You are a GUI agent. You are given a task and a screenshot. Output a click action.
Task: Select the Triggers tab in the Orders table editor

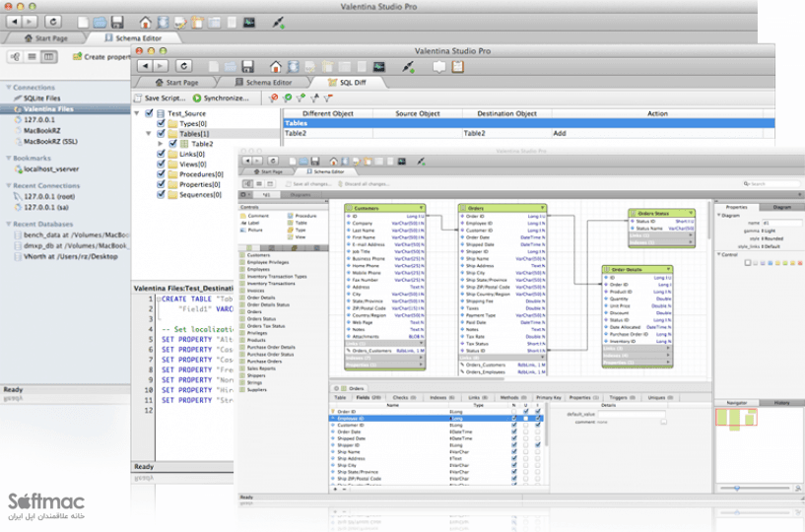point(622,397)
